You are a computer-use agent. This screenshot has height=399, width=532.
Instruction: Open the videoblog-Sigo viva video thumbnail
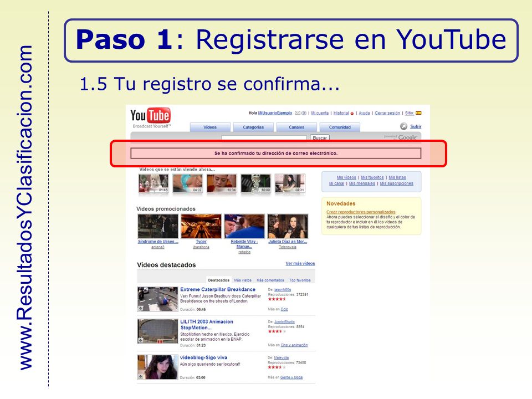(x=158, y=367)
